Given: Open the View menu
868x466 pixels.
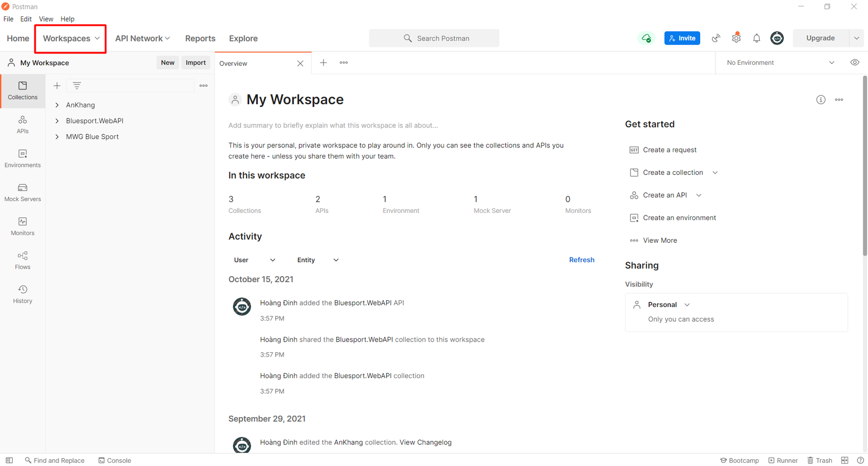Looking at the screenshot, I should coord(46,19).
